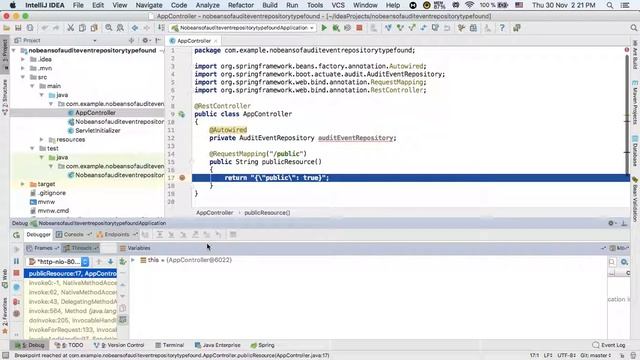Open the Project view selector dropdown
The width and height of the screenshot is (640, 360).
[95, 40]
